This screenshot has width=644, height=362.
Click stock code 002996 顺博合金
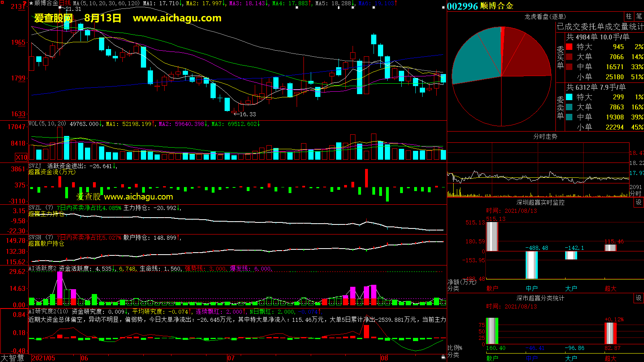480,6
